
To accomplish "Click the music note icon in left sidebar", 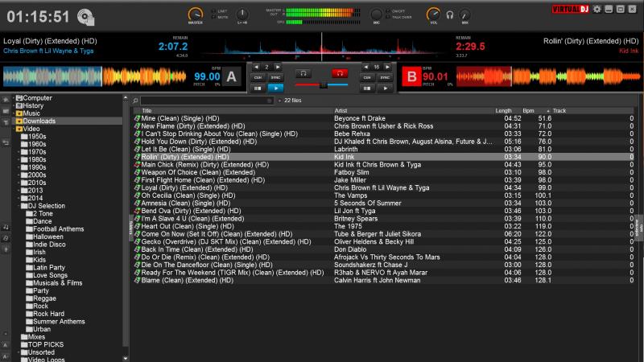I will pyautogui.click(x=6, y=227).
